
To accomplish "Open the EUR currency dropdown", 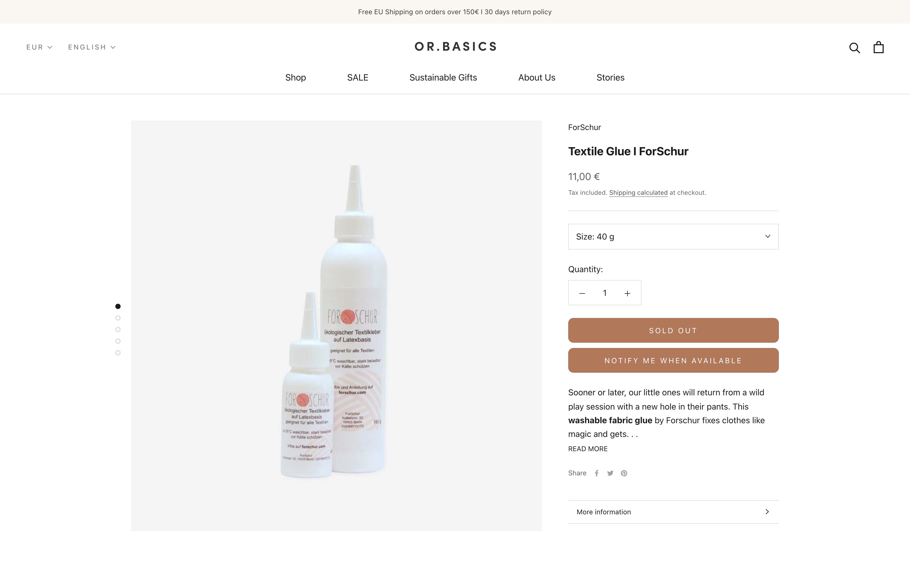I will (x=39, y=47).
